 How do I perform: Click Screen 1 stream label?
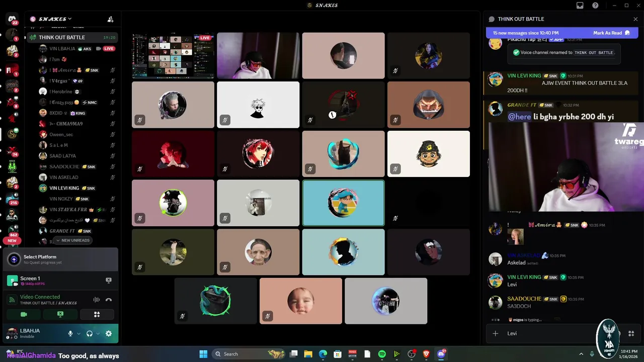click(30, 279)
